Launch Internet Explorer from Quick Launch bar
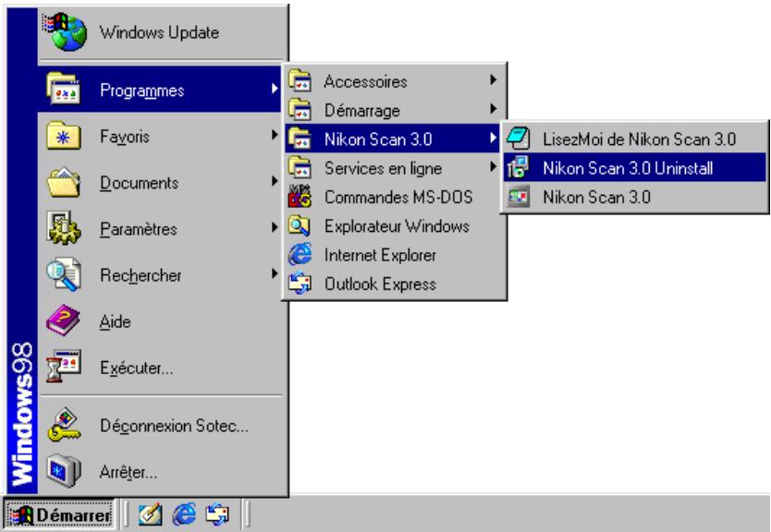This screenshot has width=771, height=532. [184, 514]
